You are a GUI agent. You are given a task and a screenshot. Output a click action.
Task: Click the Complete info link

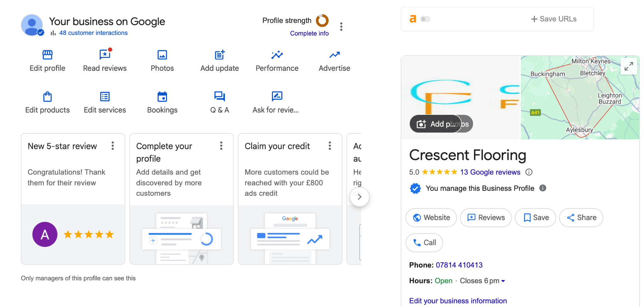point(309,33)
